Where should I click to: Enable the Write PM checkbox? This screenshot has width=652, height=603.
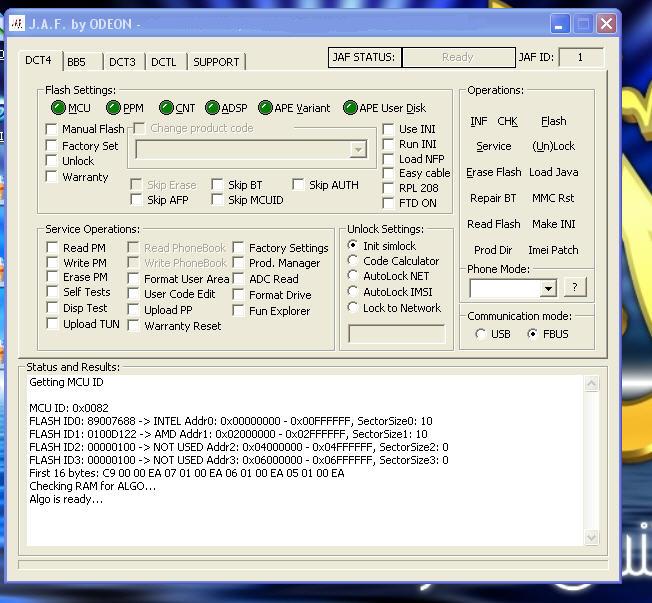[52, 262]
